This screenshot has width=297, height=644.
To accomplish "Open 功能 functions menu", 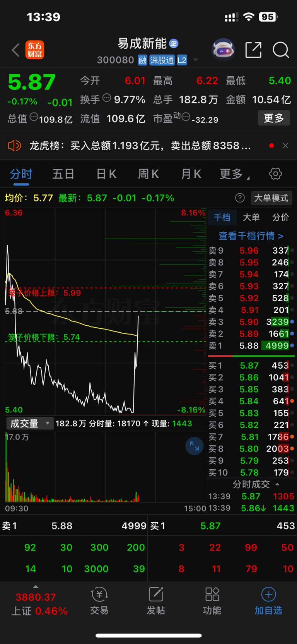I will pyautogui.click(x=212, y=601).
